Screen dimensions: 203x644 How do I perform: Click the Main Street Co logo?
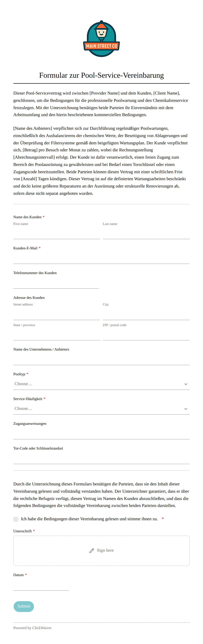click(101, 39)
